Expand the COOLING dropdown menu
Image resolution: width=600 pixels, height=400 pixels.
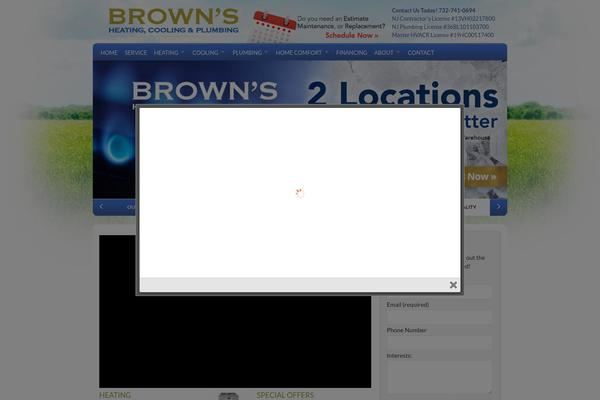(208, 52)
